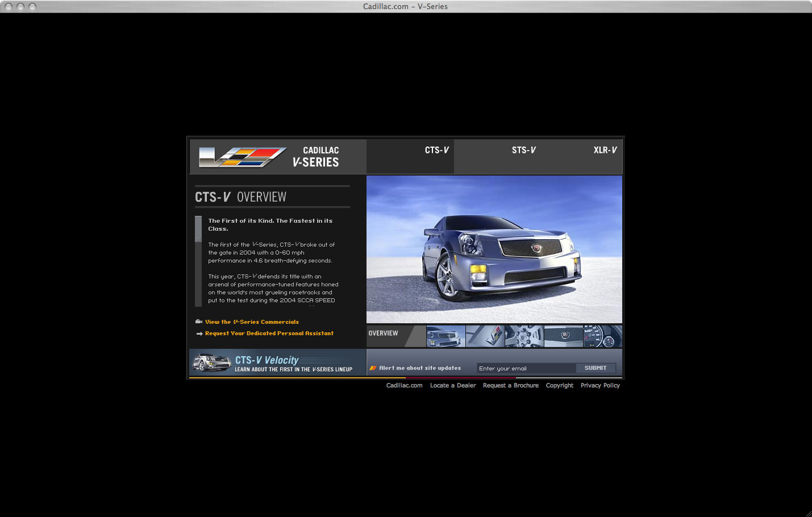Focus the Enter your email field
Image resolution: width=812 pixels, height=517 pixels.
[x=526, y=368]
